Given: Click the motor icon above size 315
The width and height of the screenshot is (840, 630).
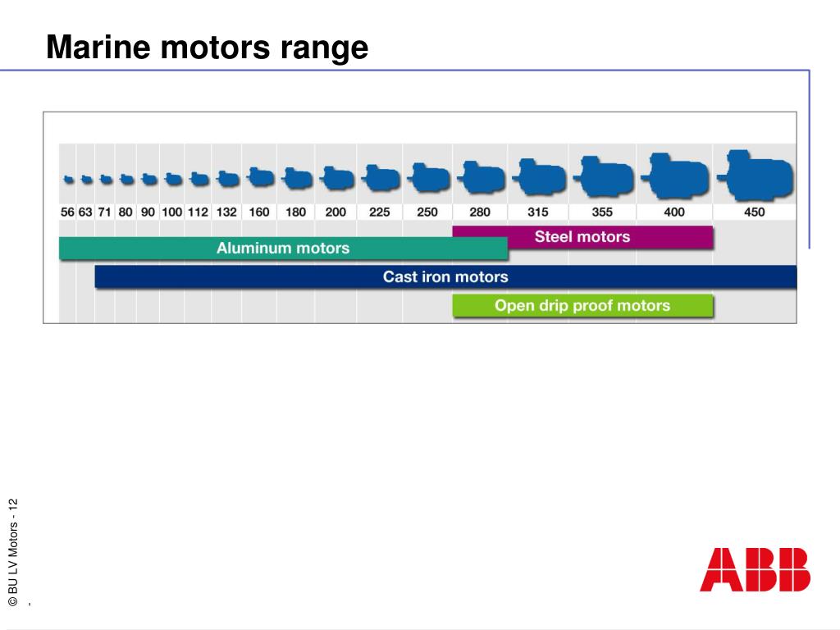Looking at the screenshot, I should coord(539,176).
